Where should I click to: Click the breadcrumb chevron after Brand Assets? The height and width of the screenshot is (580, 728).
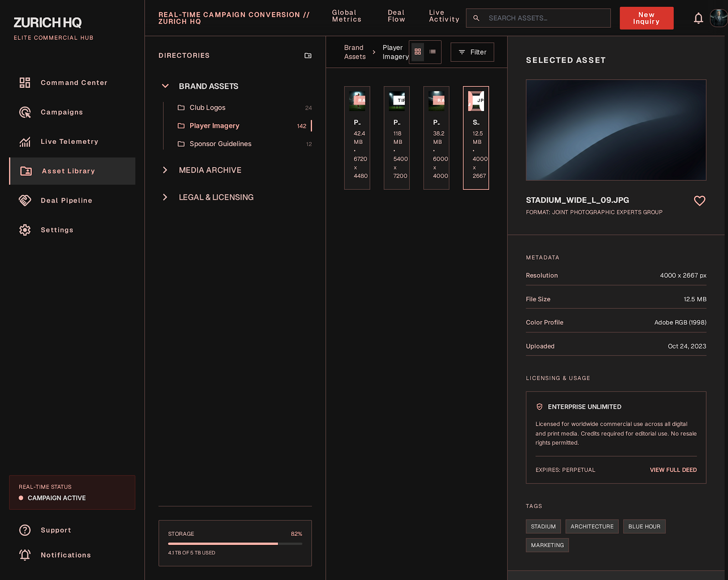pyautogui.click(x=374, y=52)
